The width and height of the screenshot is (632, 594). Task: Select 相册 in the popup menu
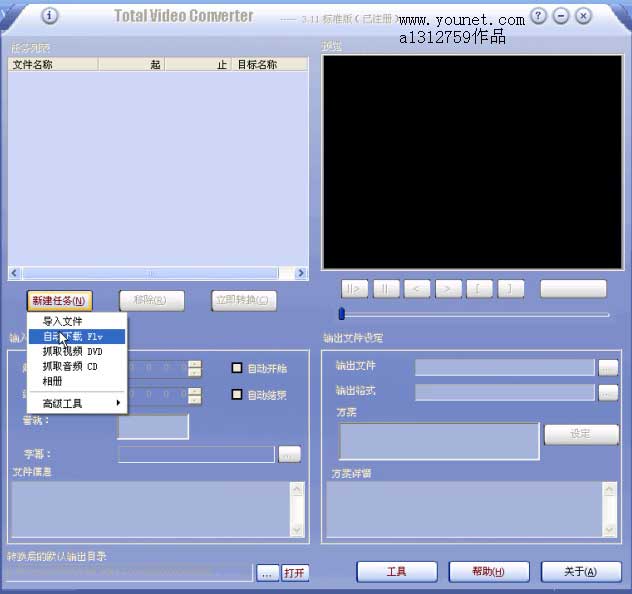click(x=77, y=381)
